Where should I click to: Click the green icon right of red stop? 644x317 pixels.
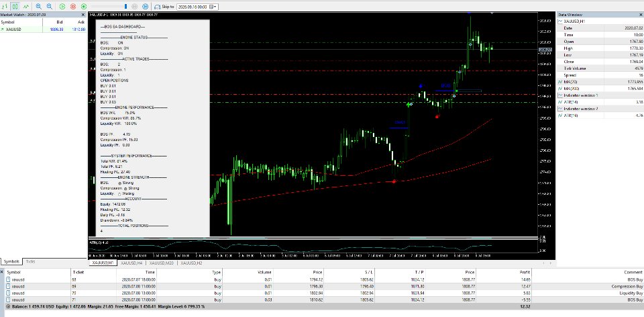coord(84,7)
